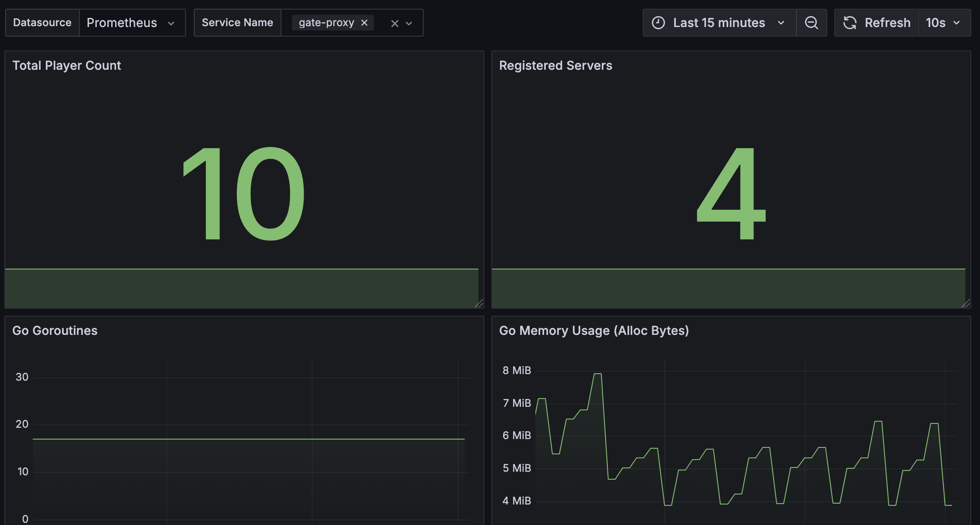980x525 pixels.
Task: Toggle the Registered Servers panel selection
Action: pyautogui.click(x=555, y=65)
